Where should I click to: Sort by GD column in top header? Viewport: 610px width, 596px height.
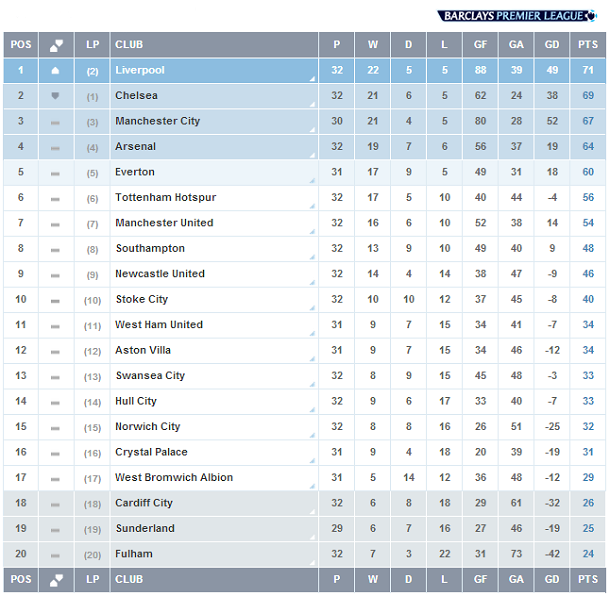552,45
